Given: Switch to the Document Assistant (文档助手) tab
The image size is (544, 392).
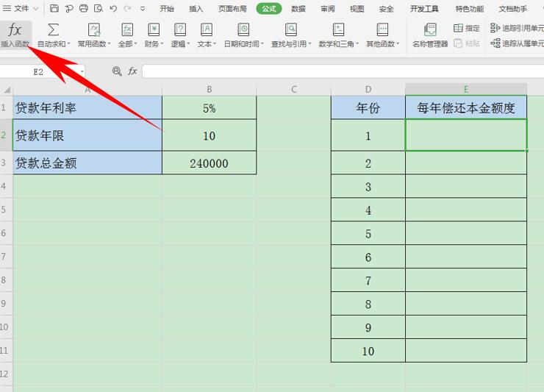Looking at the screenshot, I should [x=513, y=9].
